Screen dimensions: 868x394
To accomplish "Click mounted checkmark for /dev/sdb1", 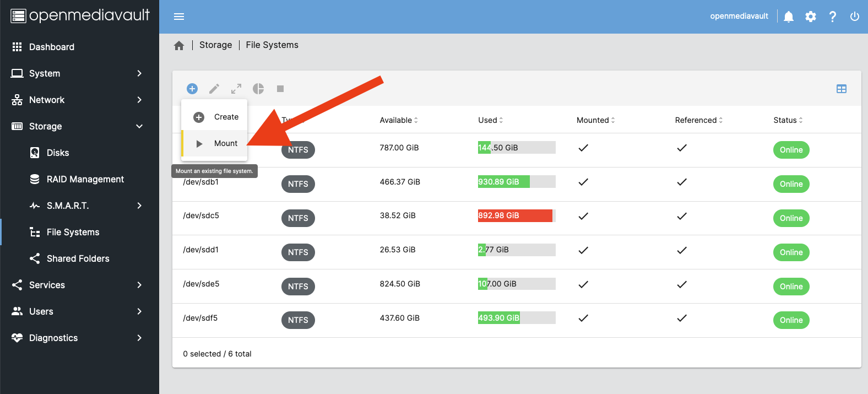I will point(583,182).
